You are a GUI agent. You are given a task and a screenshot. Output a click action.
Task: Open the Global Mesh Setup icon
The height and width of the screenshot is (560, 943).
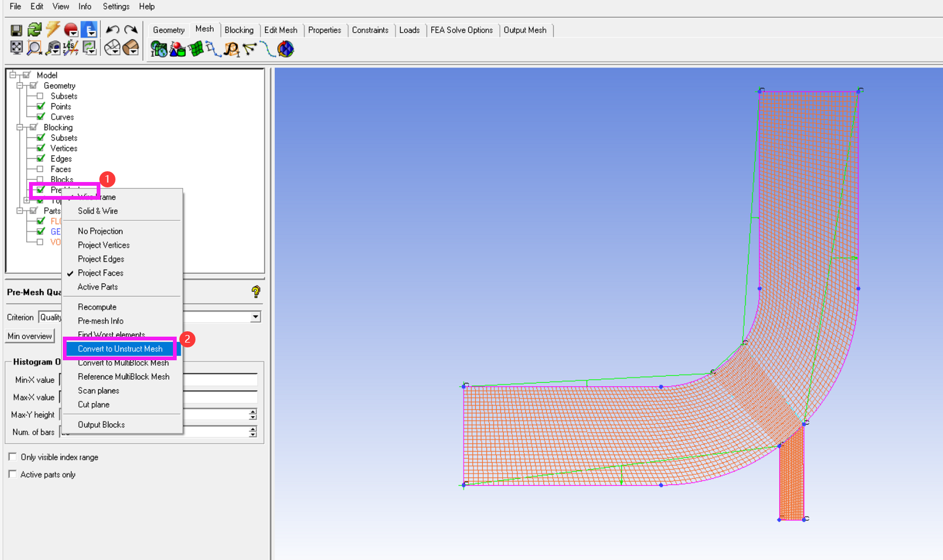coord(159,49)
